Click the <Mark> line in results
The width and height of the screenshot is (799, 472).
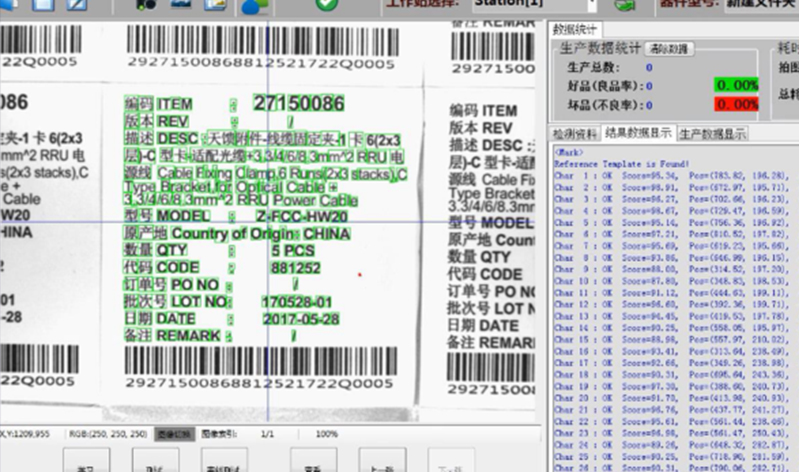tap(568, 152)
